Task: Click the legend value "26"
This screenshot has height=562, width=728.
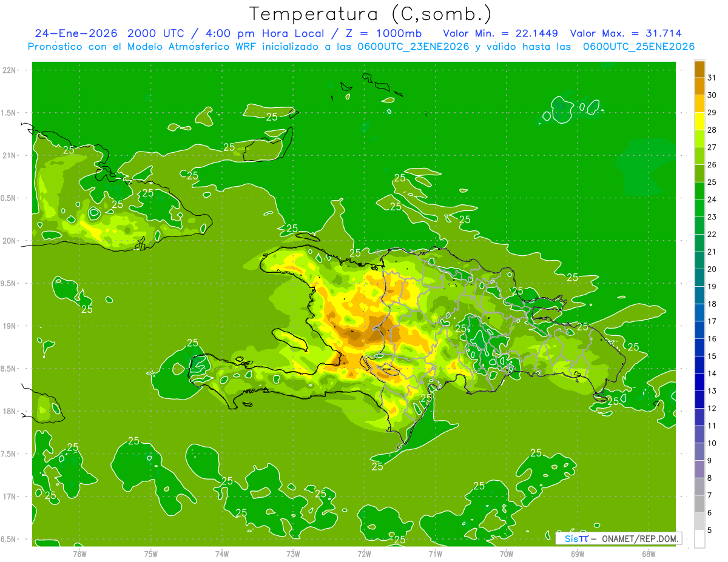Action: click(x=712, y=164)
